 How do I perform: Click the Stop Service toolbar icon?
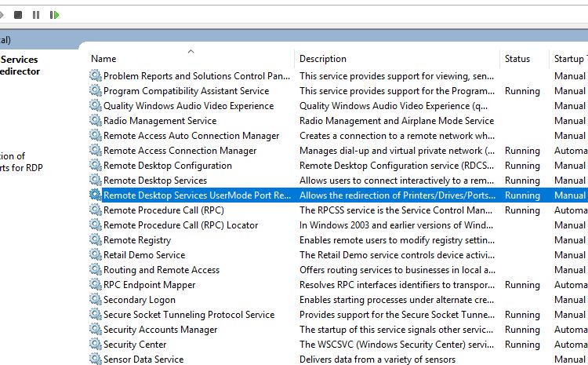click(x=18, y=15)
